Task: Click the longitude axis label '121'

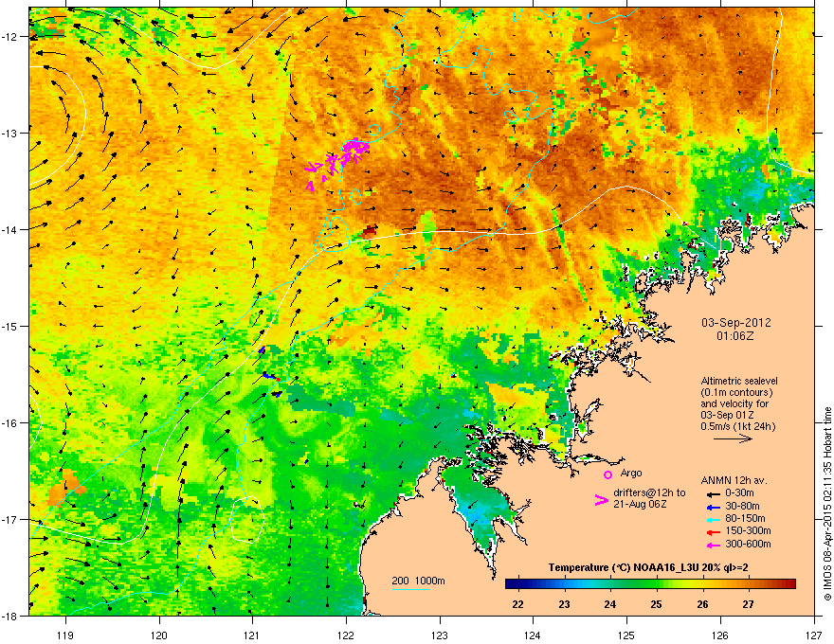Action: click(251, 635)
